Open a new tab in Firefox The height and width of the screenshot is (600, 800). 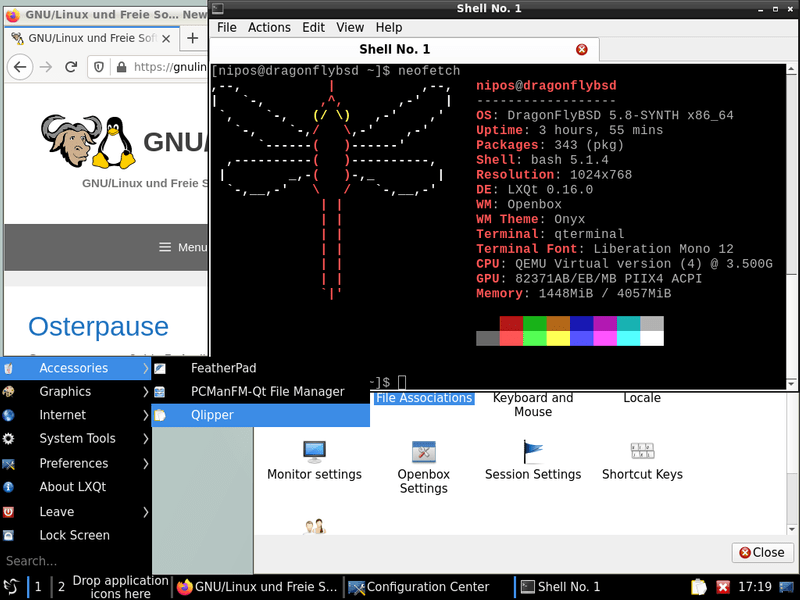tap(192, 38)
